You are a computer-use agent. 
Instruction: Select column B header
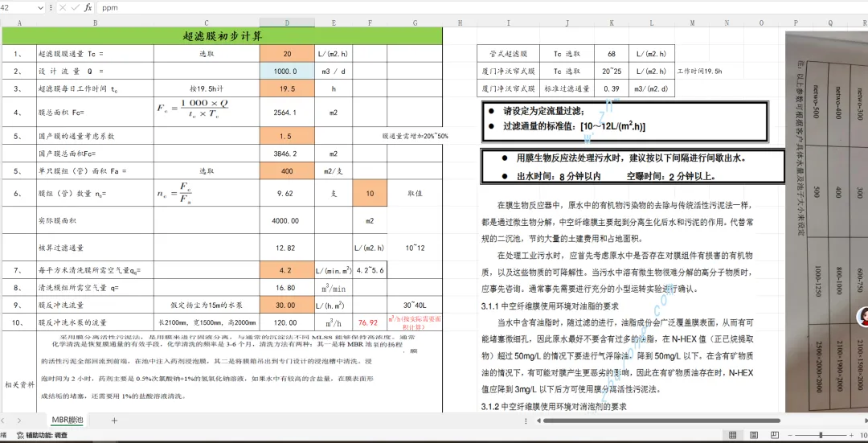tap(95, 23)
